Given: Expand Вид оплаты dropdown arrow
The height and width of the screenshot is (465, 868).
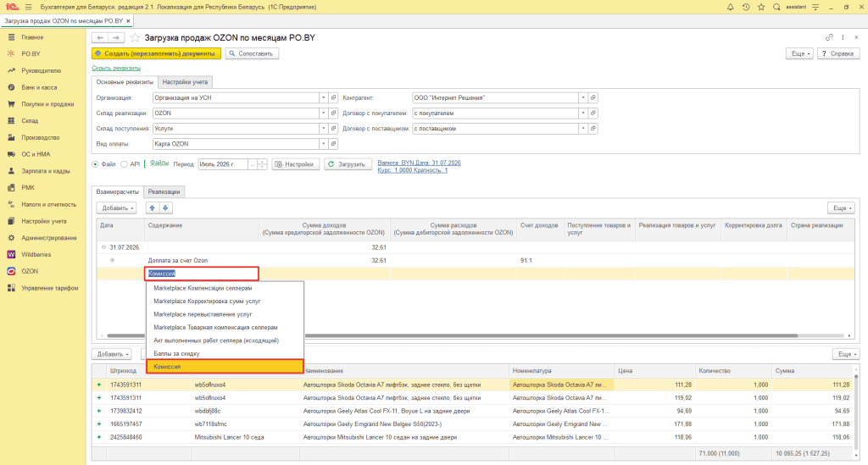Looking at the screenshot, I should [x=323, y=144].
